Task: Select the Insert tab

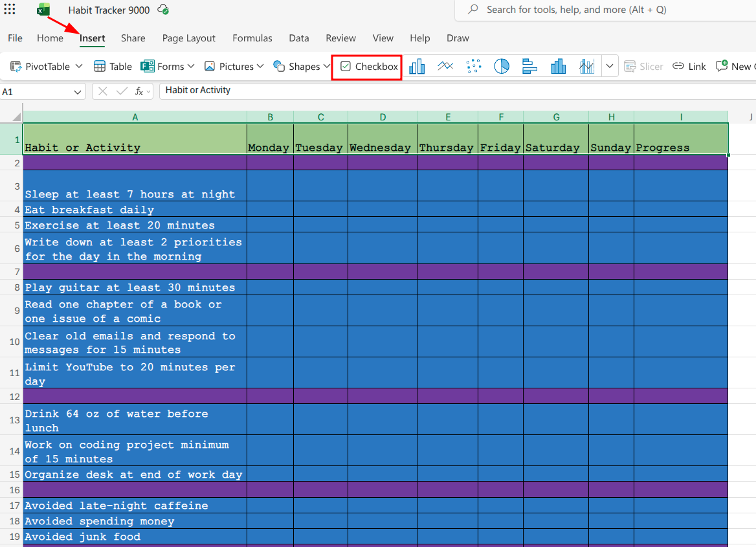Action: point(92,38)
